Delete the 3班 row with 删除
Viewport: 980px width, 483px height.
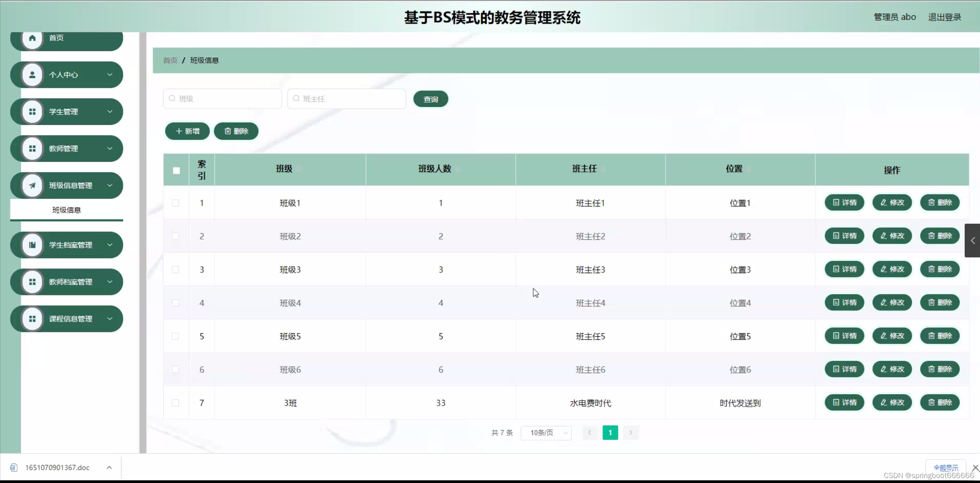click(940, 403)
